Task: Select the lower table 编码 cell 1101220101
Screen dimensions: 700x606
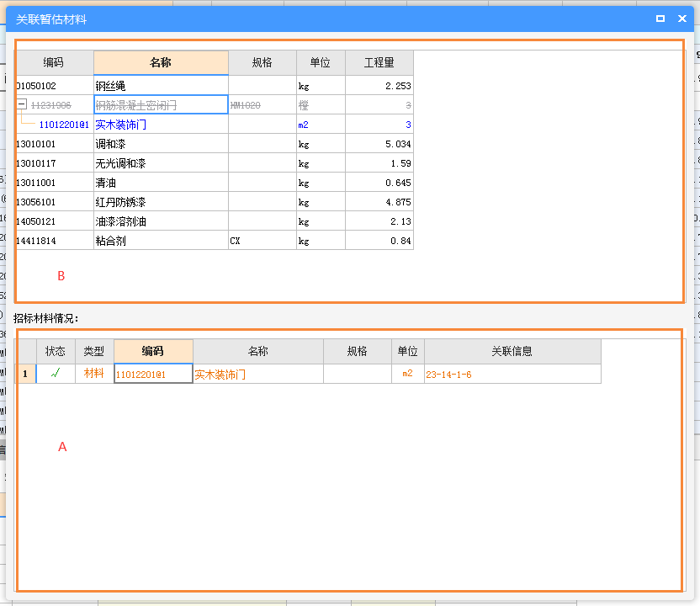Action: coord(153,375)
